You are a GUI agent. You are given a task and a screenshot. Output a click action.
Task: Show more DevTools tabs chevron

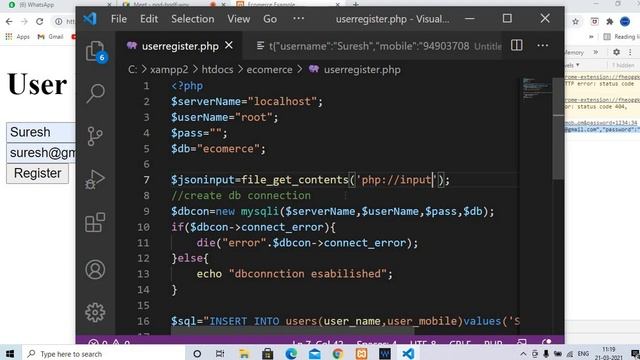point(596,52)
